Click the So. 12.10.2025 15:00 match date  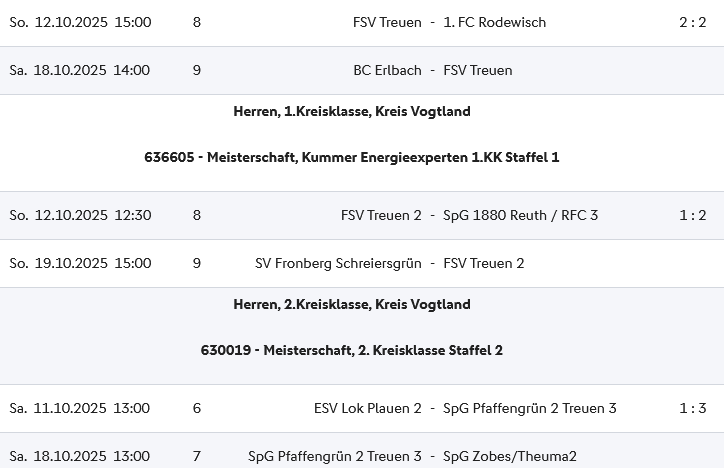point(80,22)
